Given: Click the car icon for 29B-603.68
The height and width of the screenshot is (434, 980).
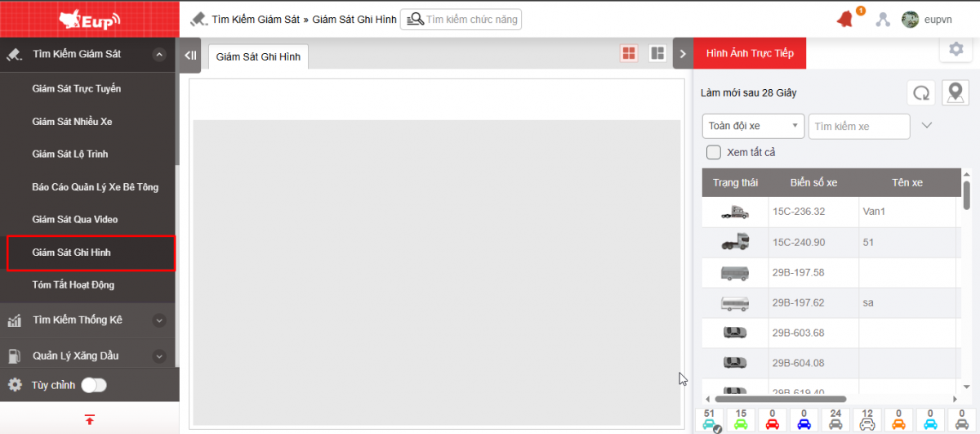Looking at the screenshot, I should 734,333.
